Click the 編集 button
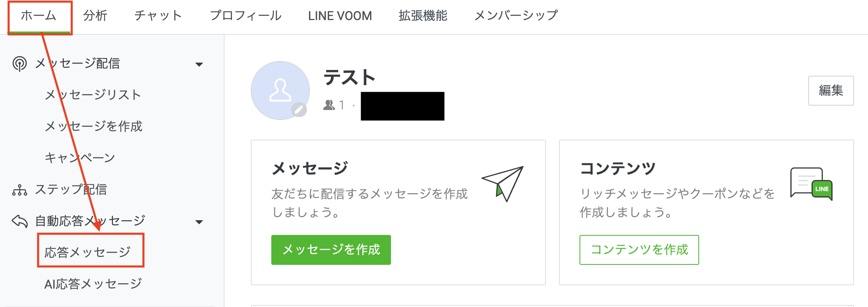This screenshot has height=307, width=868. point(831,90)
